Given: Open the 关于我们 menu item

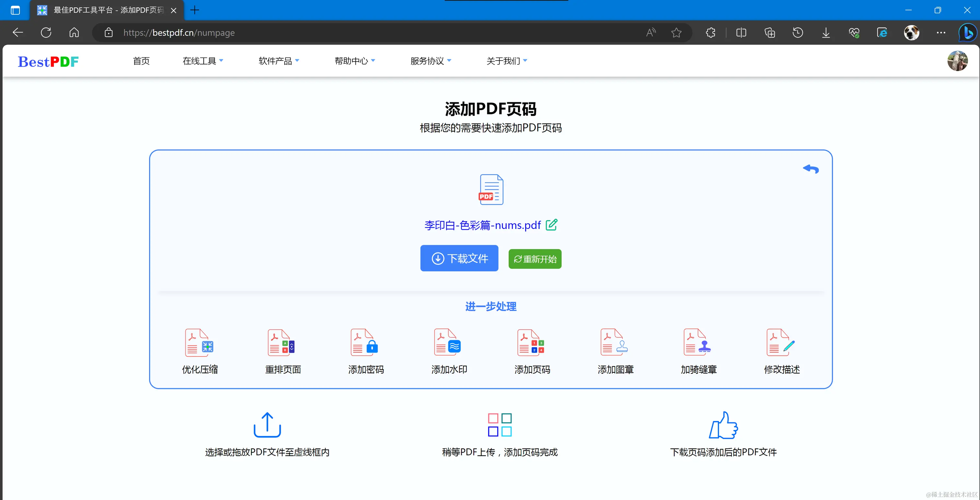Looking at the screenshot, I should click(507, 61).
